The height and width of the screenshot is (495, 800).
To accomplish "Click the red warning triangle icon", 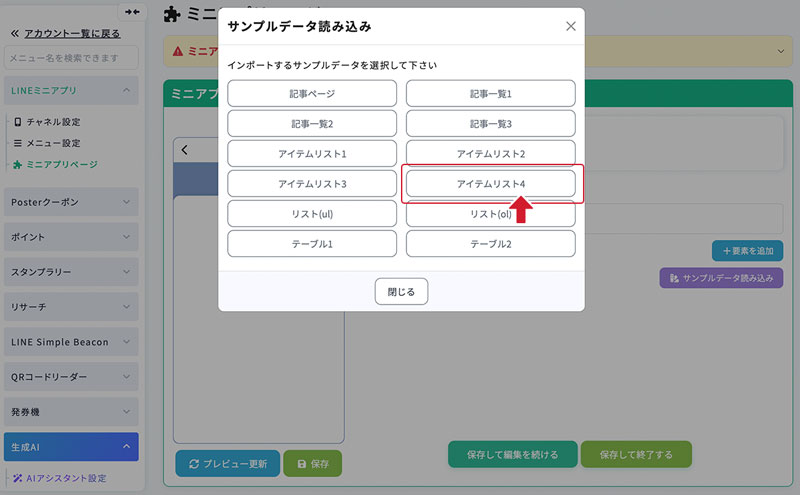I will point(178,51).
